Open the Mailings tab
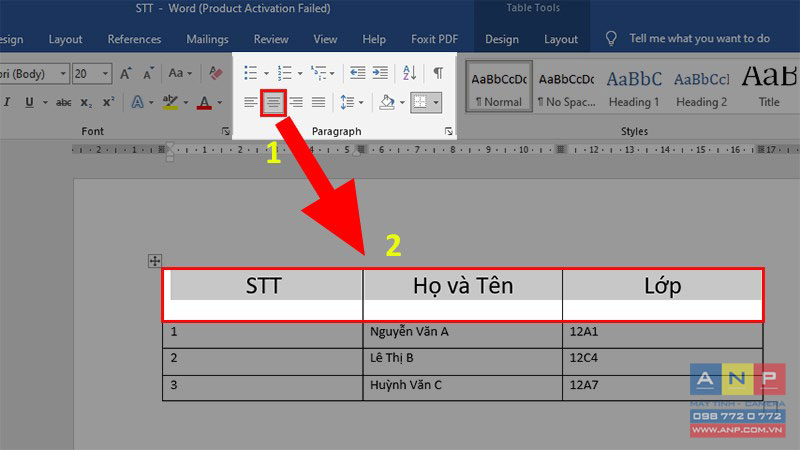The image size is (800, 450). [x=207, y=39]
